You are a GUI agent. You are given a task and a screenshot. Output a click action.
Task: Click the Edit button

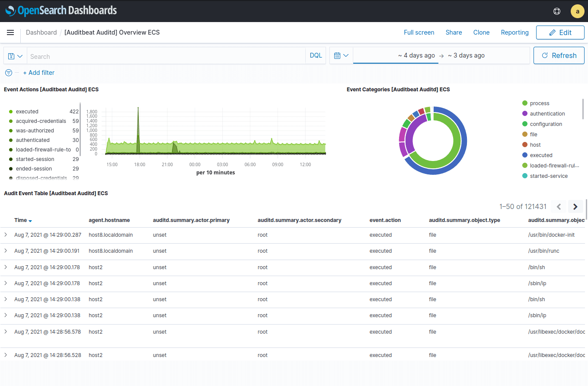560,32
